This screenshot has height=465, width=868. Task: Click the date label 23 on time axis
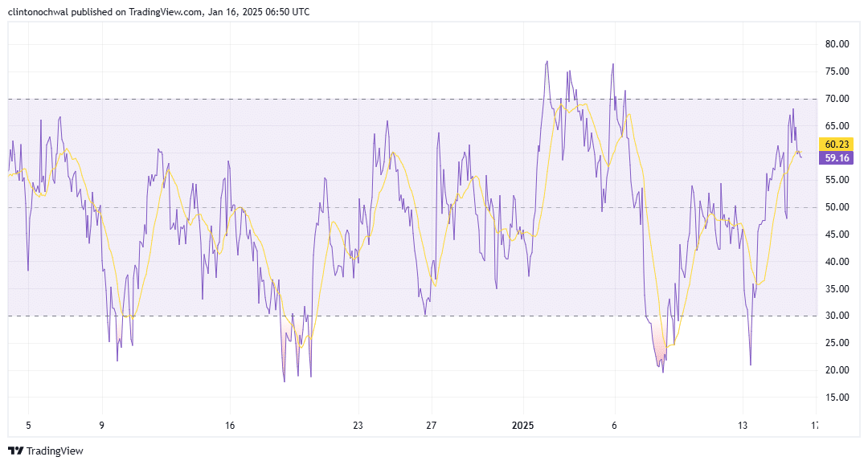[x=358, y=425]
